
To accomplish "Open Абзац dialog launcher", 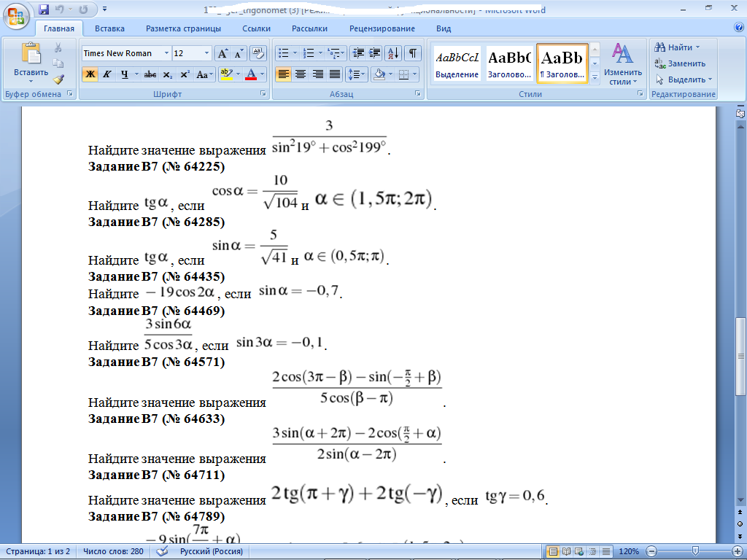I will (x=418, y=94).
